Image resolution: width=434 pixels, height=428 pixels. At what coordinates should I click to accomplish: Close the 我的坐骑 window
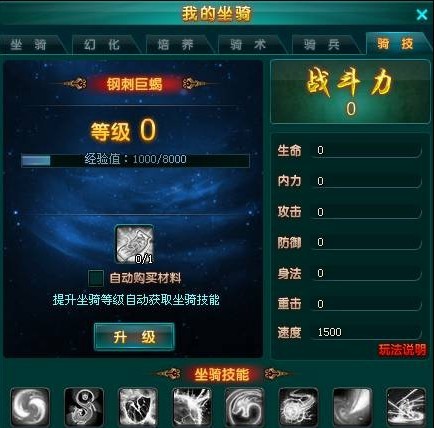point(422,15)
